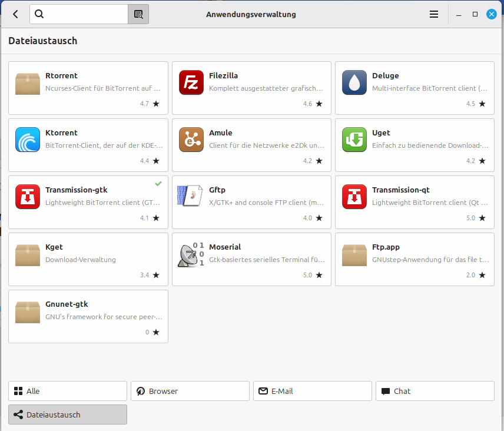Viewport: 504px width, 431px height.
Task: Open Transmission-qt title text
Action: coord(401,190)
